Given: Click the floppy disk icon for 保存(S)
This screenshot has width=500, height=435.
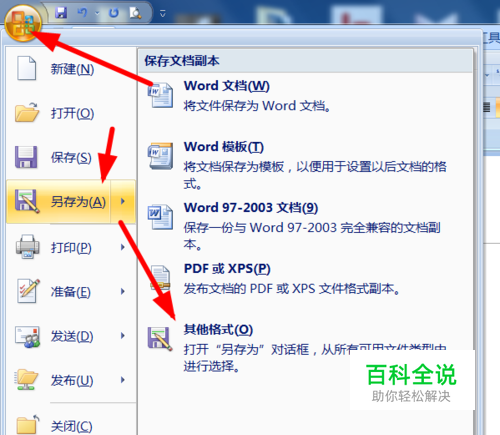Looking at the screenshot, I should click(x=26, y=157).
